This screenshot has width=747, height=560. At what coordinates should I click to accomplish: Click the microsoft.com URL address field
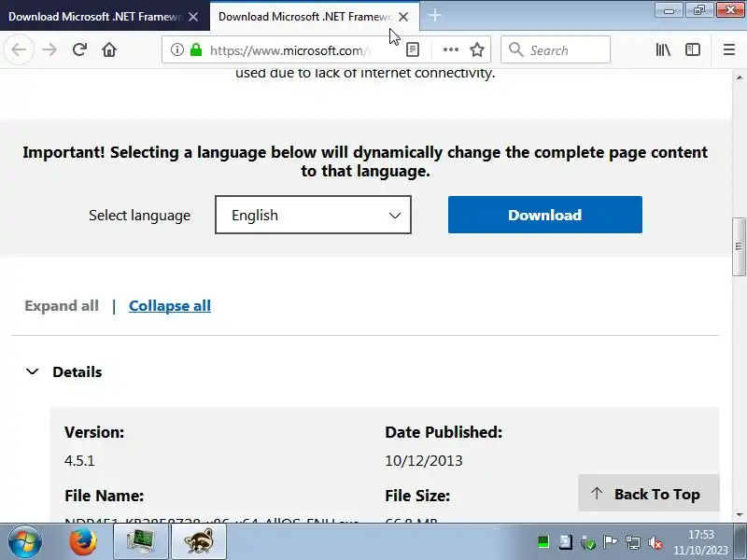pos(289,50)
